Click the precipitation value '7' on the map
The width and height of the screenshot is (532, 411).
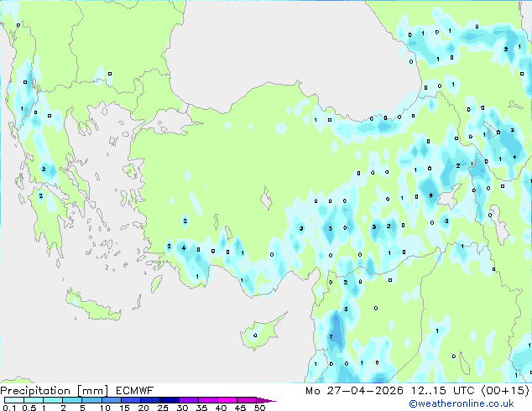[x=331, y=336]
